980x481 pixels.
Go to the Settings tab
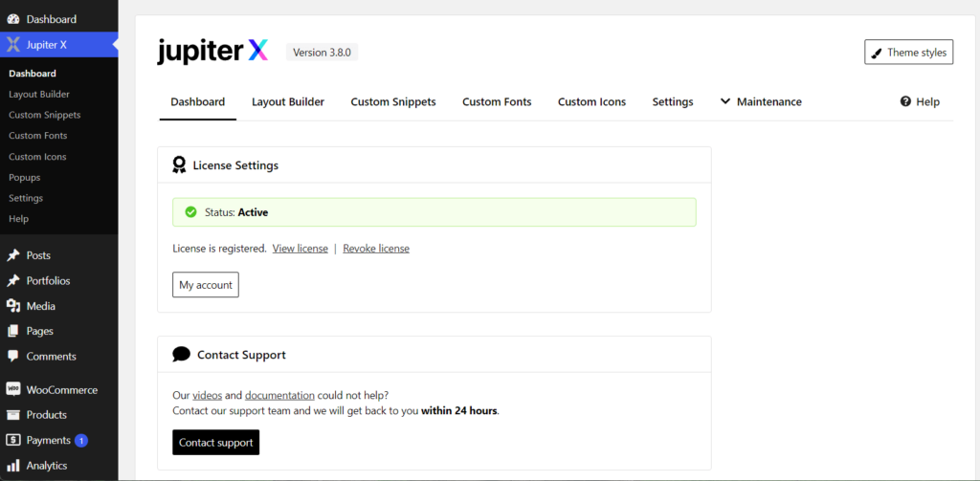[x=673, y=101]
